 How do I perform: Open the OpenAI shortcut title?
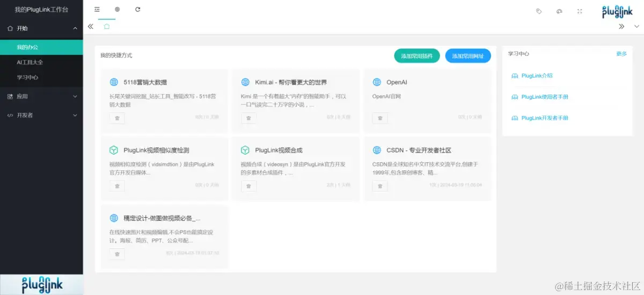397,82
